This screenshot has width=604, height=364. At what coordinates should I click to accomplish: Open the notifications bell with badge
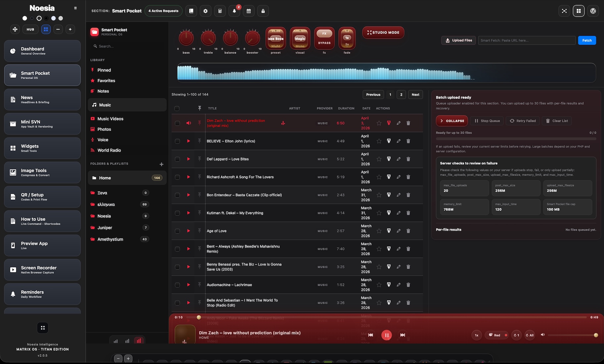click(x=234, y=11)
